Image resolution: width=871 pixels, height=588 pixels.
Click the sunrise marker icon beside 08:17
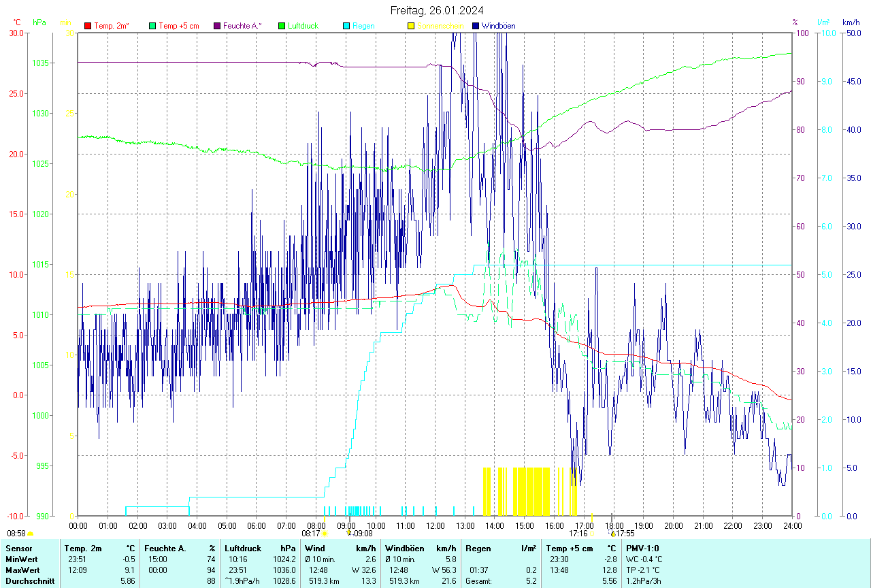pos(324,534)
